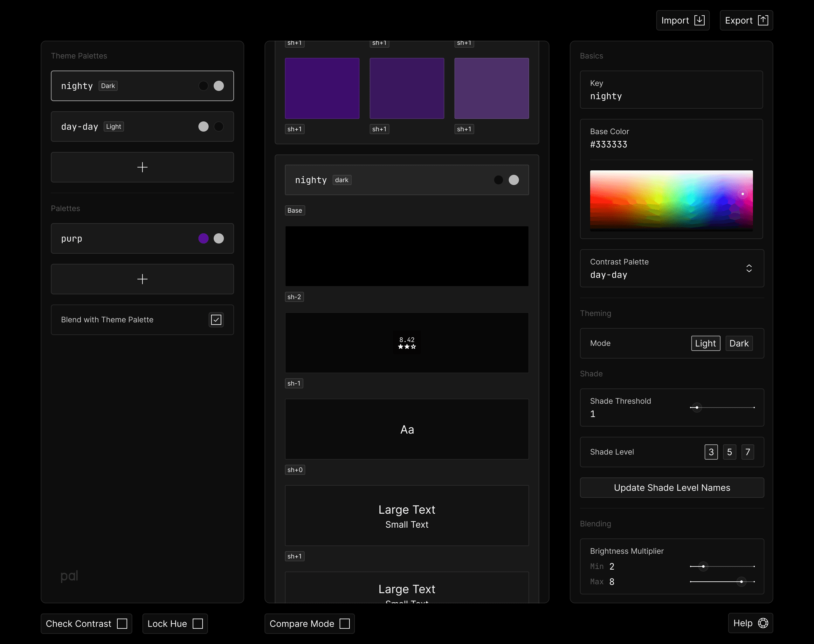Turn on Compare Mode checkbox

344,624
